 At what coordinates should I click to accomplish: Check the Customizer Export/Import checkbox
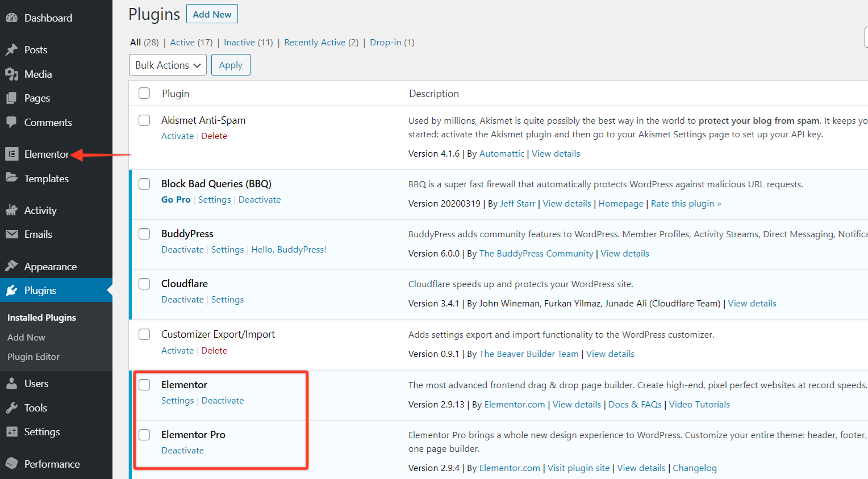pos(144,334)
